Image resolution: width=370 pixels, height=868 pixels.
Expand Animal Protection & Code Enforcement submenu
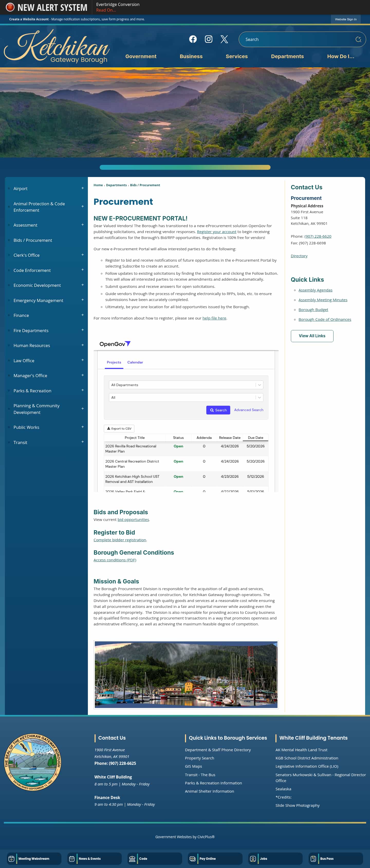[82, 207]
